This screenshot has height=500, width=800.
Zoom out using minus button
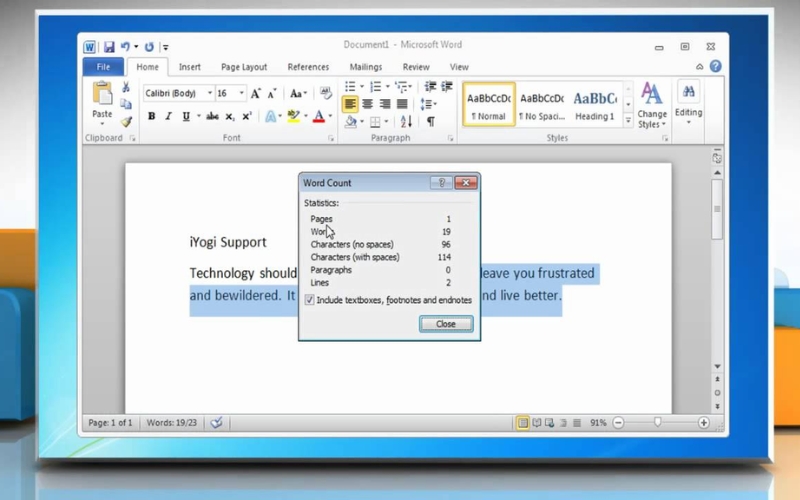tap(618, 422)
